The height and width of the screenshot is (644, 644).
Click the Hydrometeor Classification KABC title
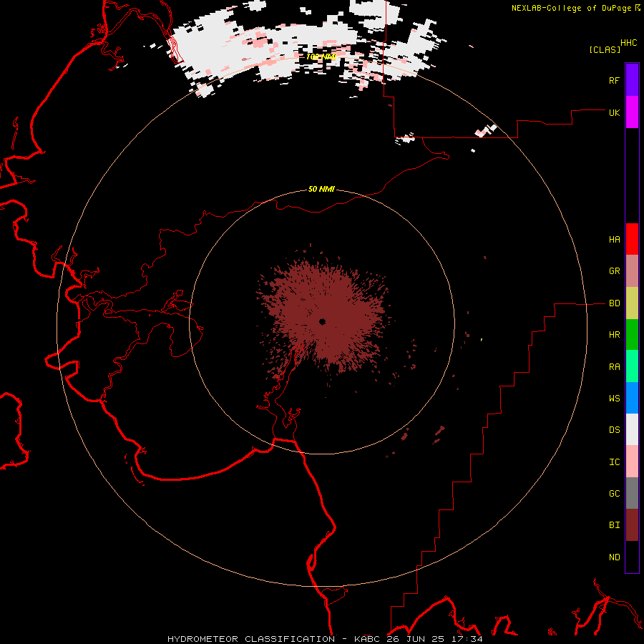[325, 639]
